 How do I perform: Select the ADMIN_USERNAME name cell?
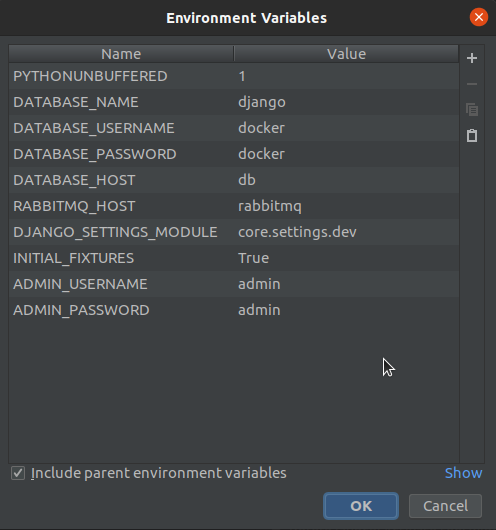tap(121, 284)
